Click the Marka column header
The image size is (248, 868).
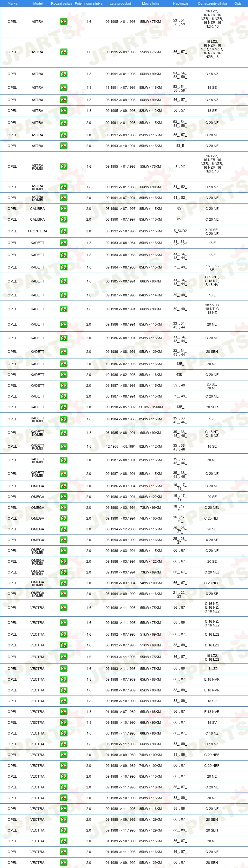point(12,3)
